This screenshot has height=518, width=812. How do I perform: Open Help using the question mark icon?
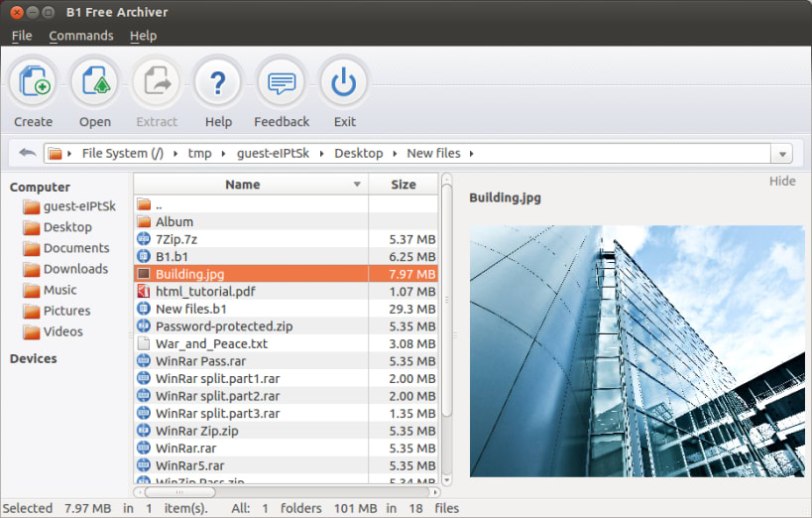click(x=218, y=83)
